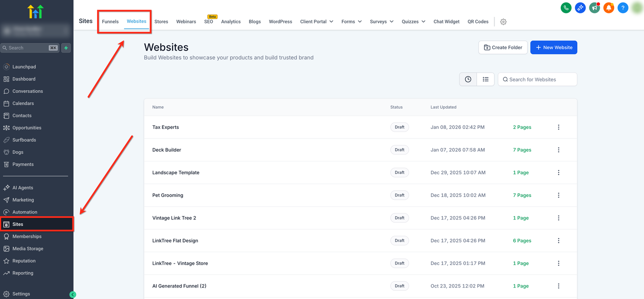Expand the Client Portal dropdown

(x=316, y=22)
